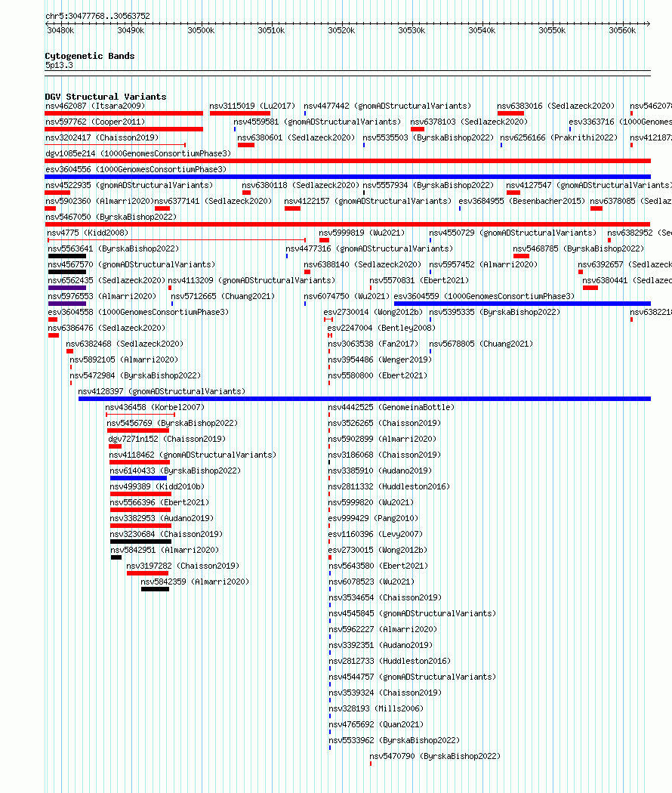Click nsv4775 (Kidd2008) label

point(88,233)
